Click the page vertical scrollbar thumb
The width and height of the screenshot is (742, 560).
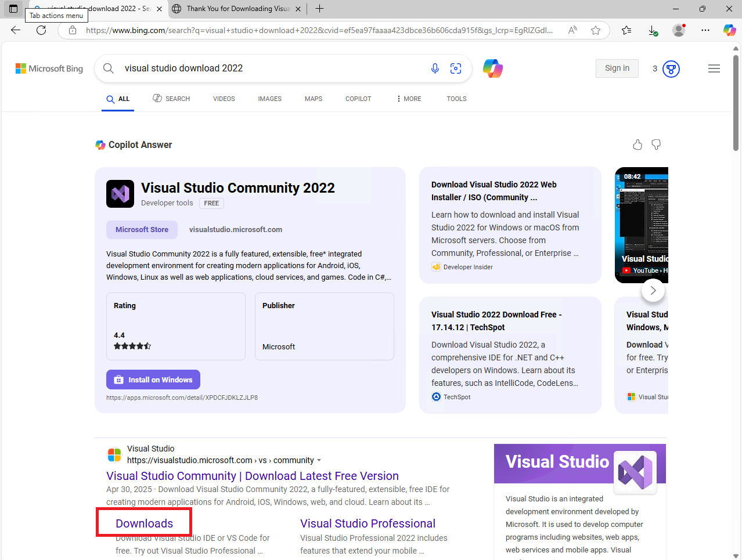point(736,103)
